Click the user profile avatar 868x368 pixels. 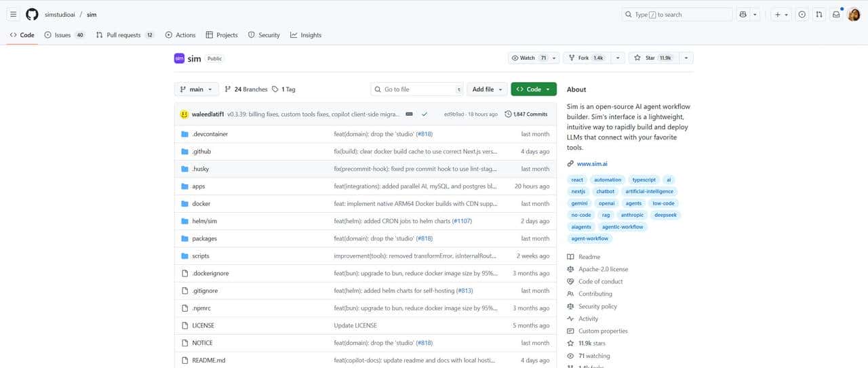tap(854, 14)
